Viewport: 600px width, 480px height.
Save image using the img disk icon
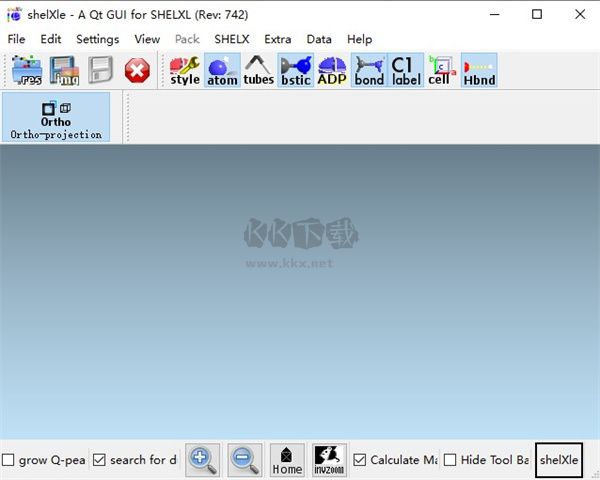[64, 70]
